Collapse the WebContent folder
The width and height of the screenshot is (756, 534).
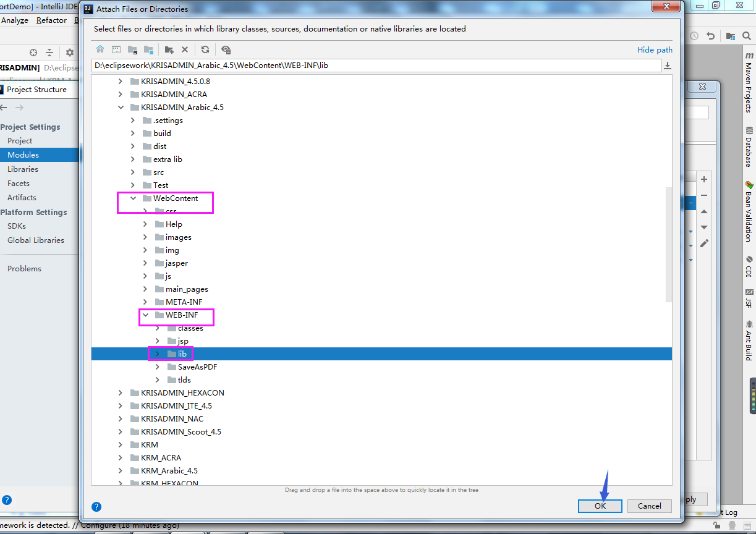click(x=133, y=198)
